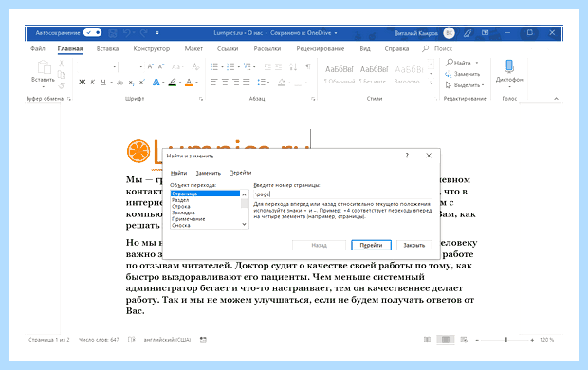
Task: Open the Файл tab
Action: click(38, 48)
